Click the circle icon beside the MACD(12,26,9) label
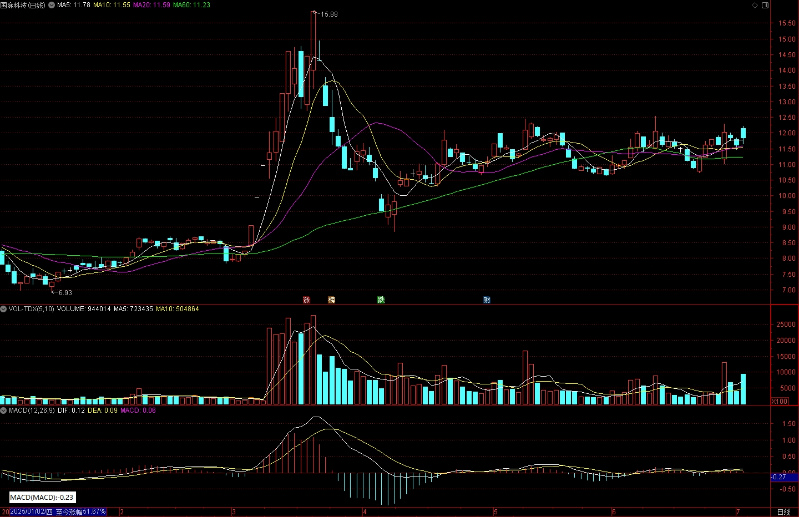 pyautogui.click(x=3, y=410)
